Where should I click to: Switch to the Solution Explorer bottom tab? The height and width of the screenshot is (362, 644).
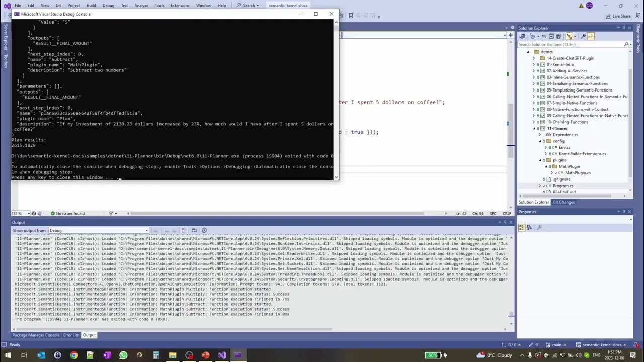[534, 202]
